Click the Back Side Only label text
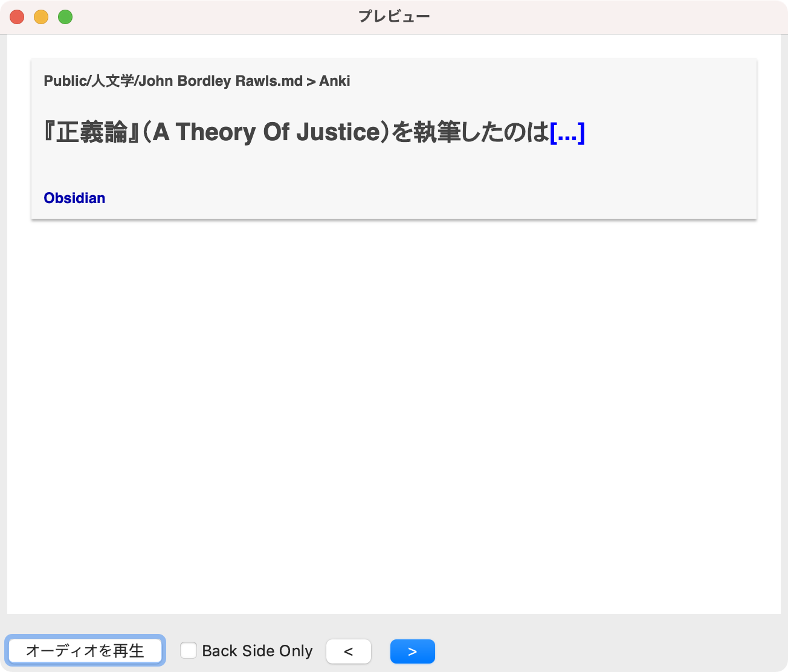 [257, 651]
